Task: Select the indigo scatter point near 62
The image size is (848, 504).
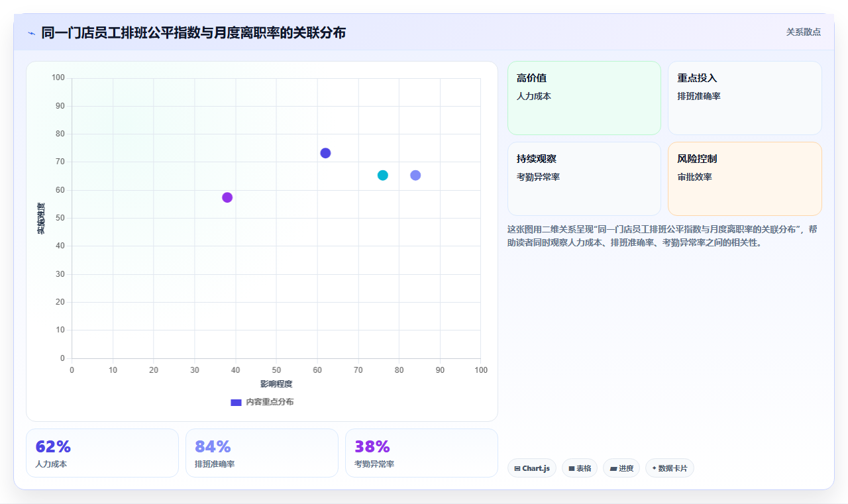Action: click(x=325, y=153)
